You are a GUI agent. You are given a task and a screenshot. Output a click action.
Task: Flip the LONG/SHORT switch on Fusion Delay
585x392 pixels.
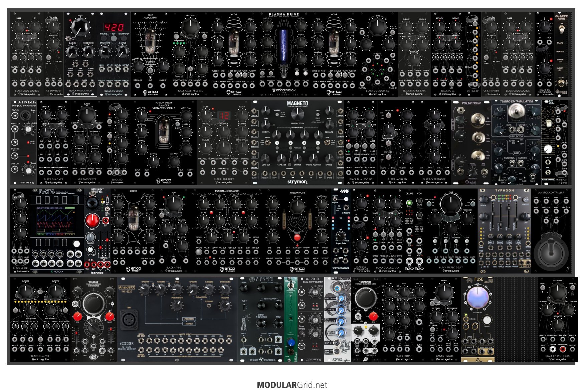(177, 124)
